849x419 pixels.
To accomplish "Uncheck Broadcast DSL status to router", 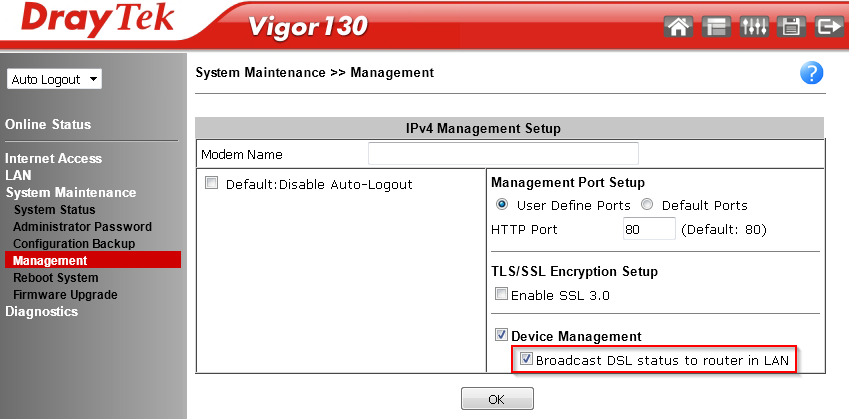I will click(x=526, y=360).
